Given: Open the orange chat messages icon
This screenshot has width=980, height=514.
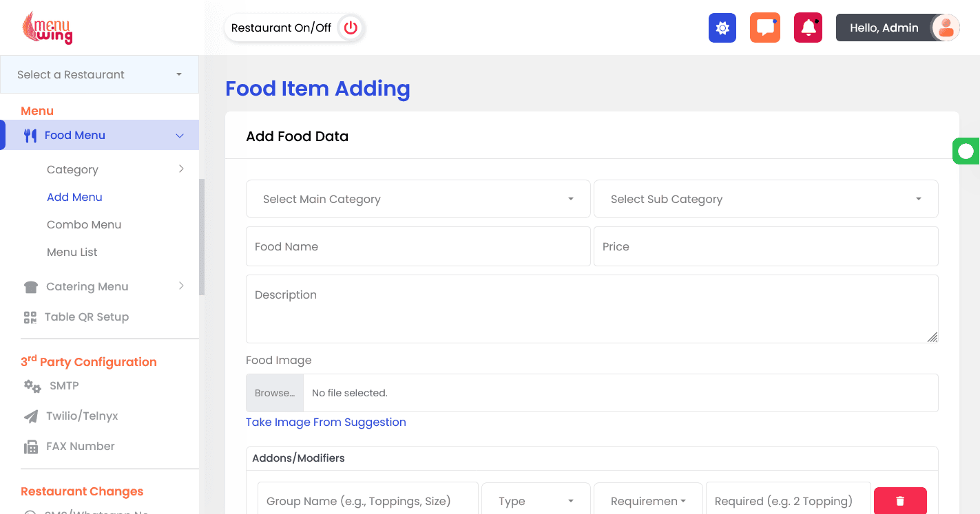Looking at the screenshot, I should coord(765,28).
